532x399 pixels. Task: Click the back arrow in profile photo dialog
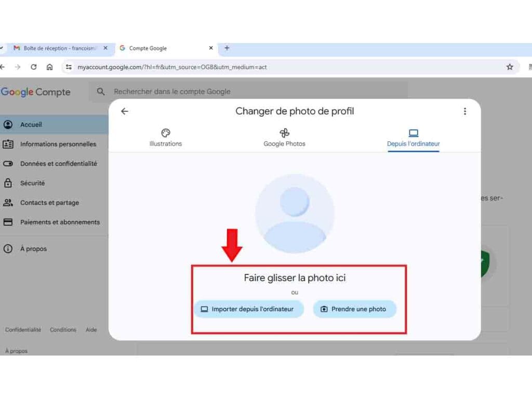pyautogui.click(x=124, y=111)
